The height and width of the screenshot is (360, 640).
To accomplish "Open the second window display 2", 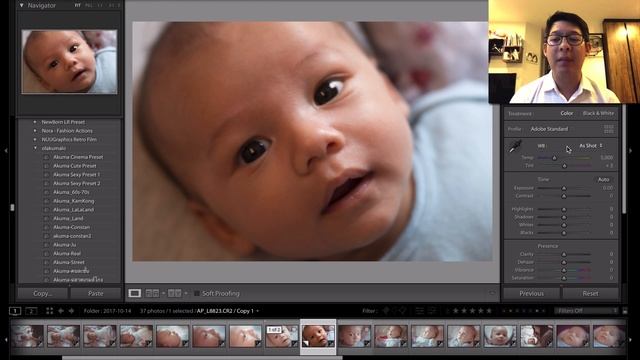I will click(31, 311).
